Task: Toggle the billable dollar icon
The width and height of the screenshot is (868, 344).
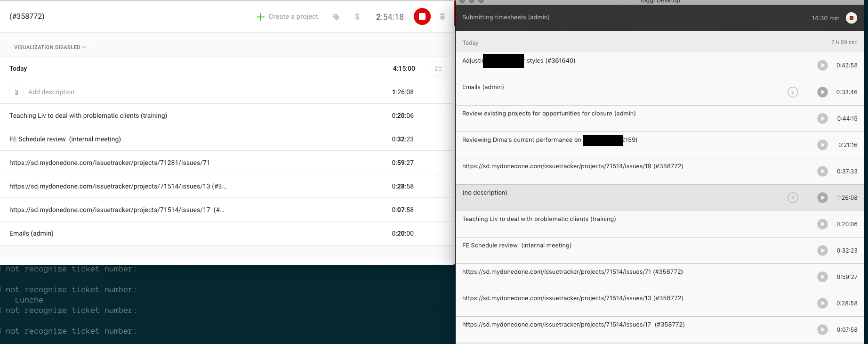Action: (x=357, y=17)
